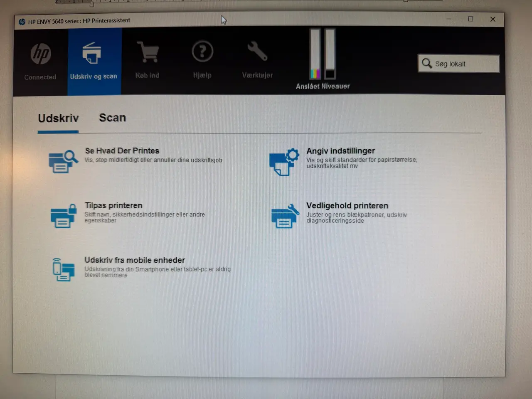Click text 'Skift navn, sikkerhedsindstillinger eller andre egenskaber'
The height and width of the screenshot is (399, 532).
coord(145,217)
